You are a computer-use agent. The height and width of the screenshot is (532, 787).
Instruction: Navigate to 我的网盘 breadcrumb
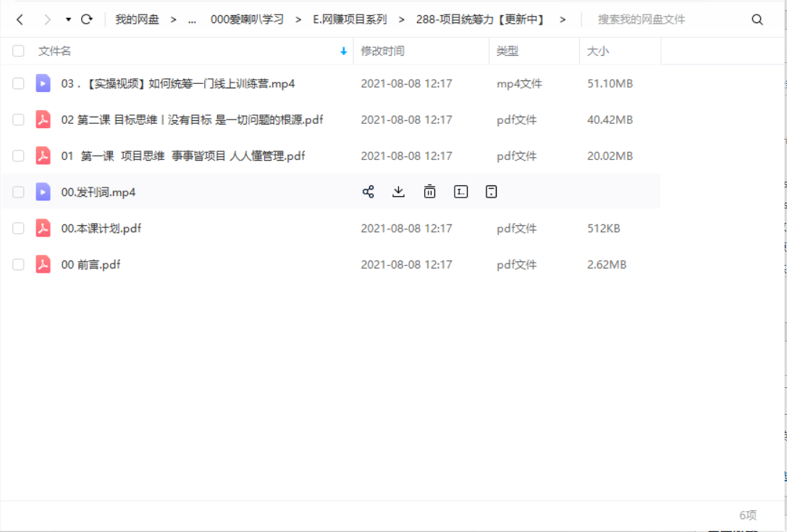(x=137, y=20)
